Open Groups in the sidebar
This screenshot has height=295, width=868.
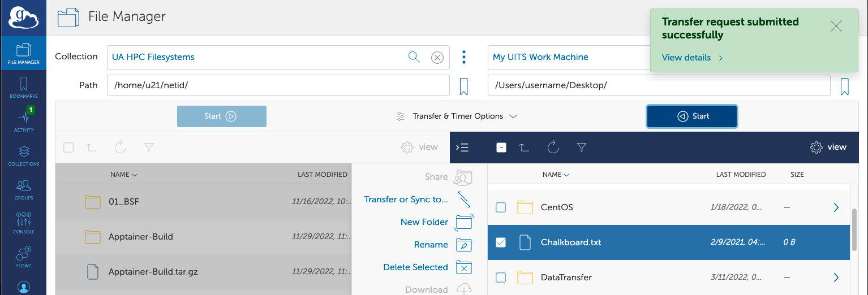pos(23,189)
